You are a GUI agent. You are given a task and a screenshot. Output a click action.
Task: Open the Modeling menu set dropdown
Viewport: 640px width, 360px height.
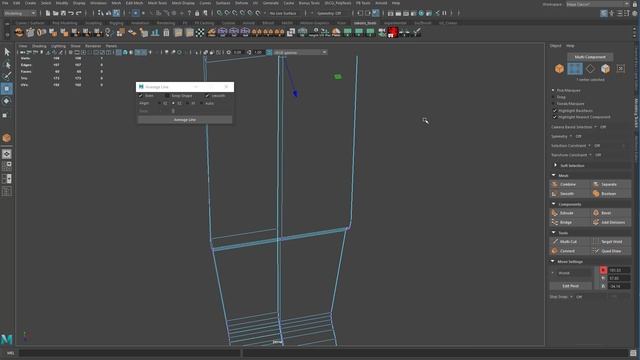click(x=20, y=13)
